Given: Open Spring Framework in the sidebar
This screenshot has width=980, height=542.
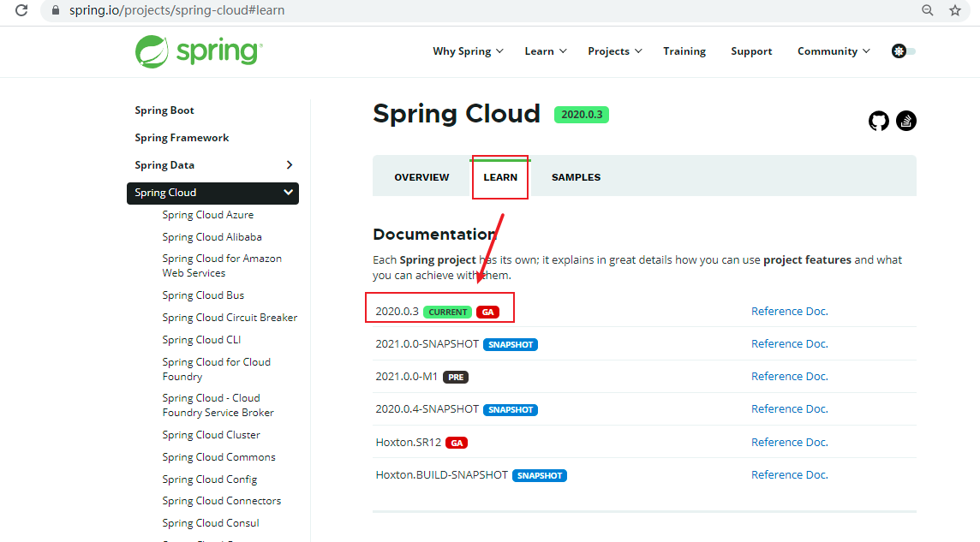Looking at the screenshot, I should [x=182, y=138].
